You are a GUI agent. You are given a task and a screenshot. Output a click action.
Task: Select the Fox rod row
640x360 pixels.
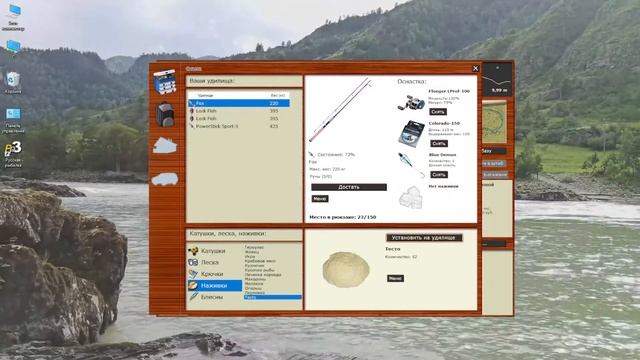pos(239,103)
